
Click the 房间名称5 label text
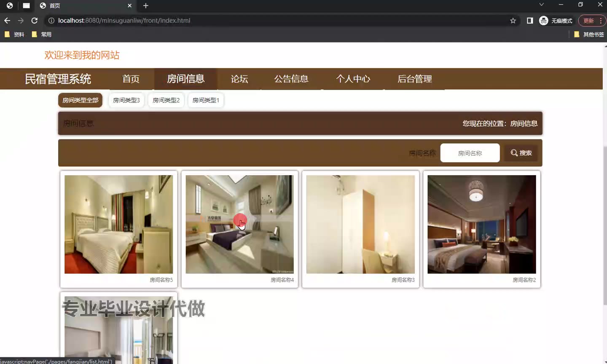coord(161,280)
